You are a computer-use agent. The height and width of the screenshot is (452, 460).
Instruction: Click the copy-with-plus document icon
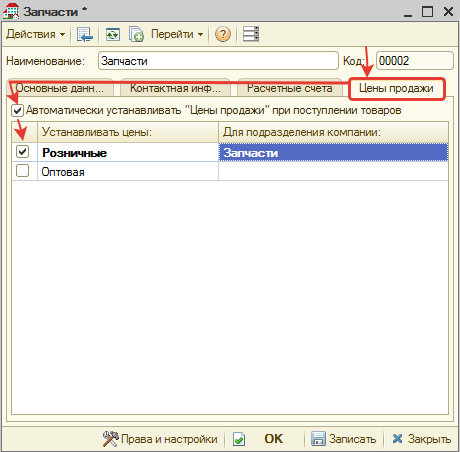tap(136, 34)
